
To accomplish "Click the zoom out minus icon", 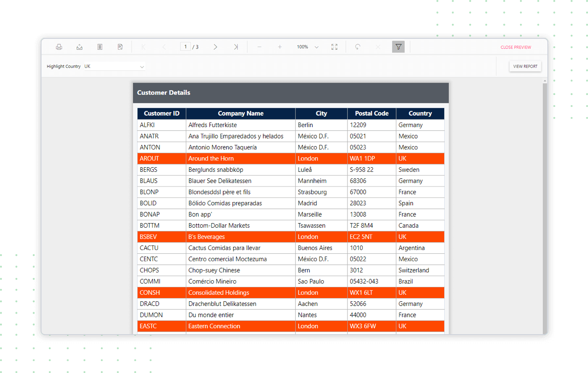I will [x=259, y=47].
